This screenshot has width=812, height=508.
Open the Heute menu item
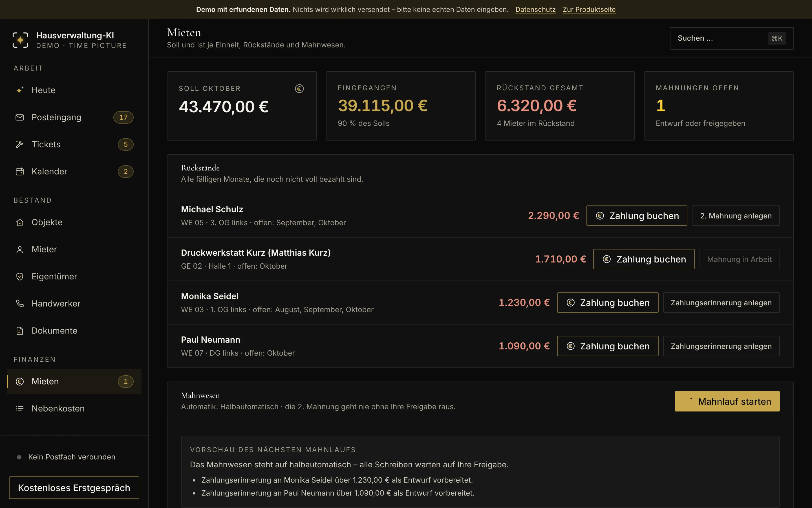click(x=74, y=90)
